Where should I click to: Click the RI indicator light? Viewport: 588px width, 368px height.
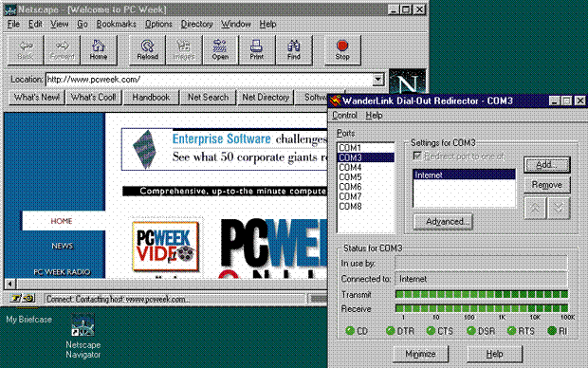tap(552, 330)
